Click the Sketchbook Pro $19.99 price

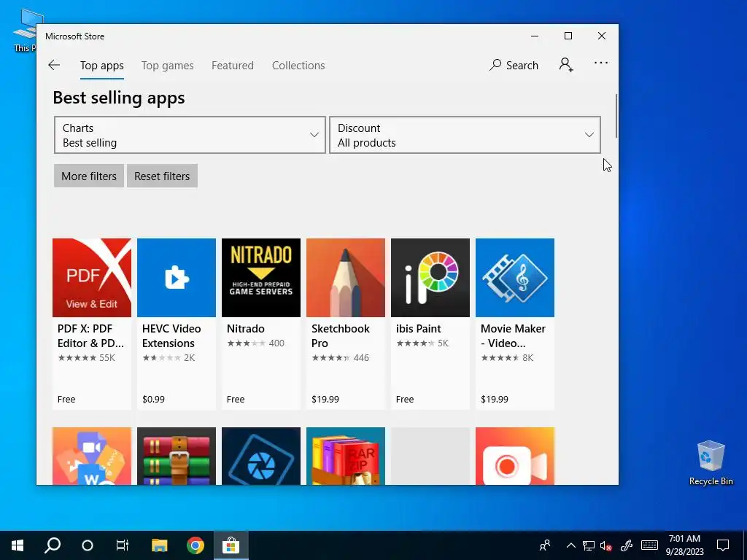click(x=325, y=400)
